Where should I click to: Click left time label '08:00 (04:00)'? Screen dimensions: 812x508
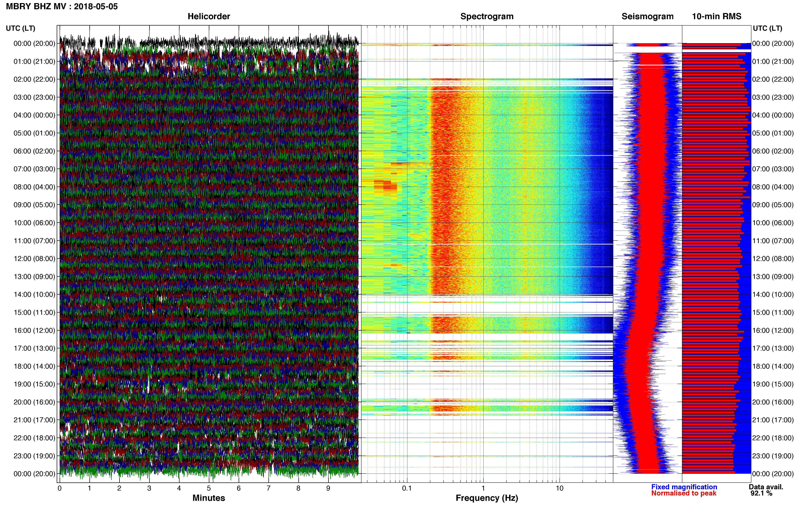coord(34,187)
